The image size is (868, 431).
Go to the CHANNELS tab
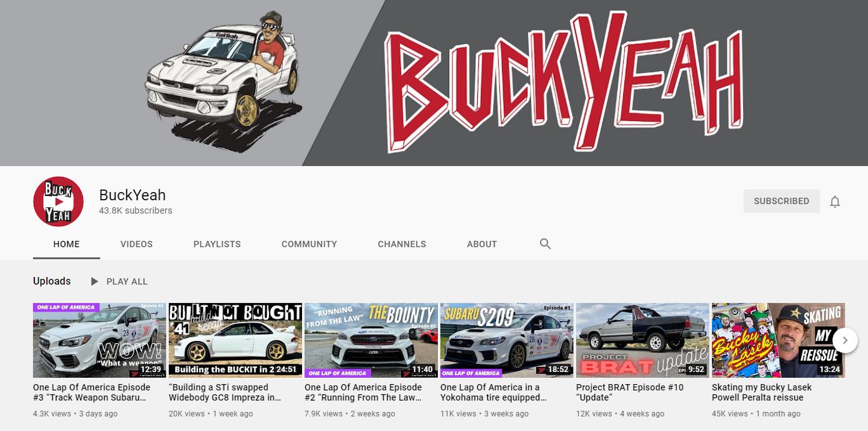[x=402, y=244]
